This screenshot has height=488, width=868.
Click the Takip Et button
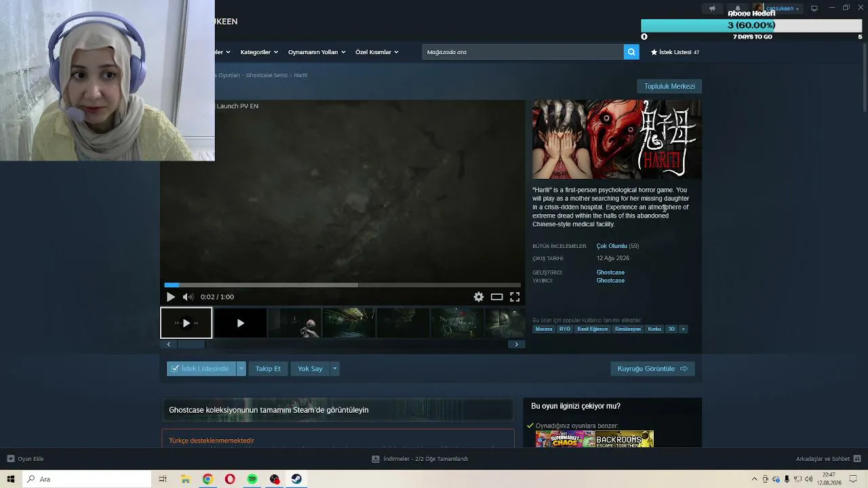tap(268, 369)
